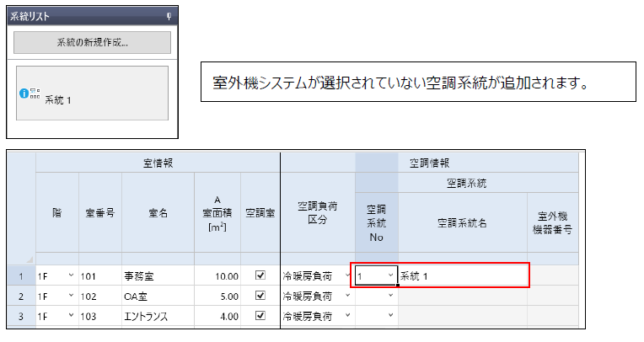644x342 pixels.
Task: Click the 空調系統名 cell showing 系統 1
Action: tap(462, 275)
